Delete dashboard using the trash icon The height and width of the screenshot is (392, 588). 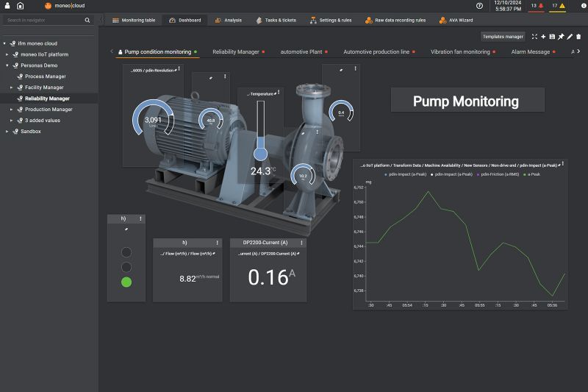[578, 36]
